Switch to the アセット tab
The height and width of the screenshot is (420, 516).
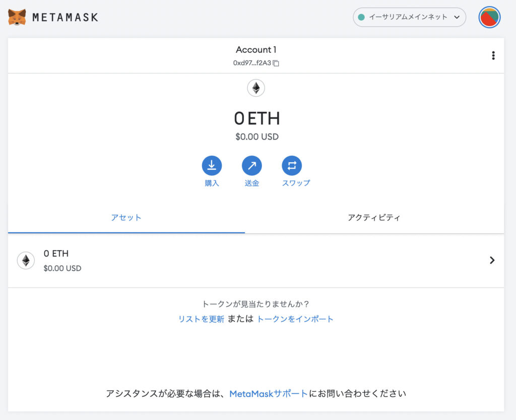tap(126, 218)
